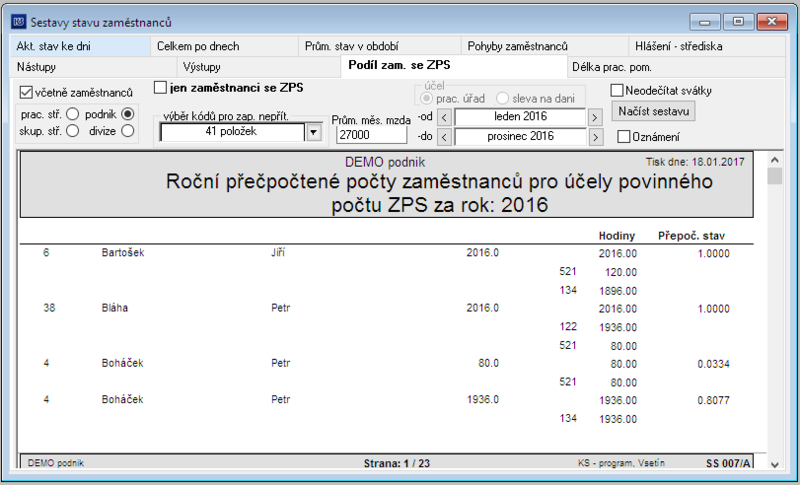Viewport: 800px width, 485px height.
Task: Click the surname 'Bartošek' in report
Action: [x=123, y=252]
